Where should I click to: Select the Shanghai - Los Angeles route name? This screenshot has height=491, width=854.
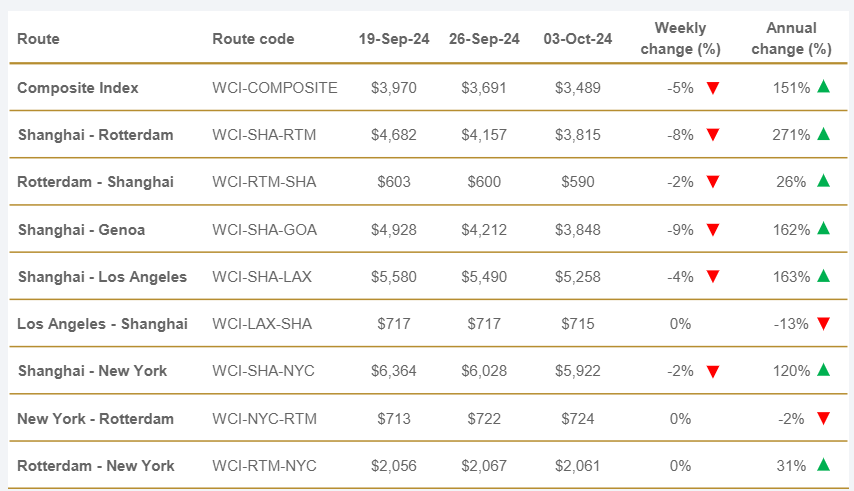(x=102, y=277)
